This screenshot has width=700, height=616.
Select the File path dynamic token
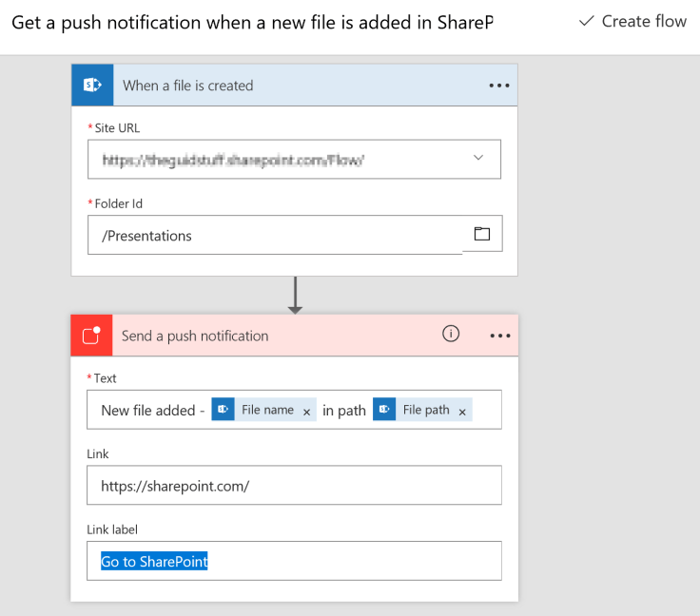[425, 411]
